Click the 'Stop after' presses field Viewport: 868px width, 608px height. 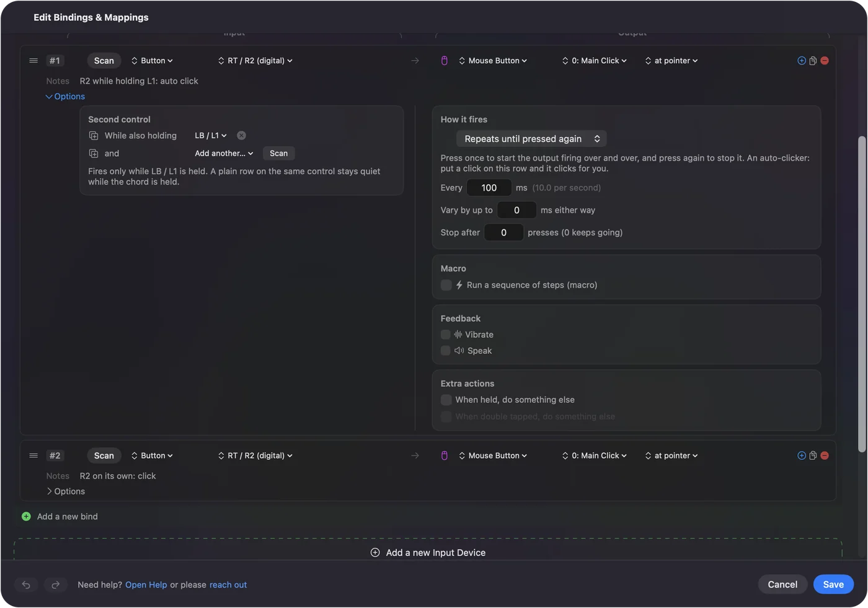pyautogui.click(x=503, y=232)
